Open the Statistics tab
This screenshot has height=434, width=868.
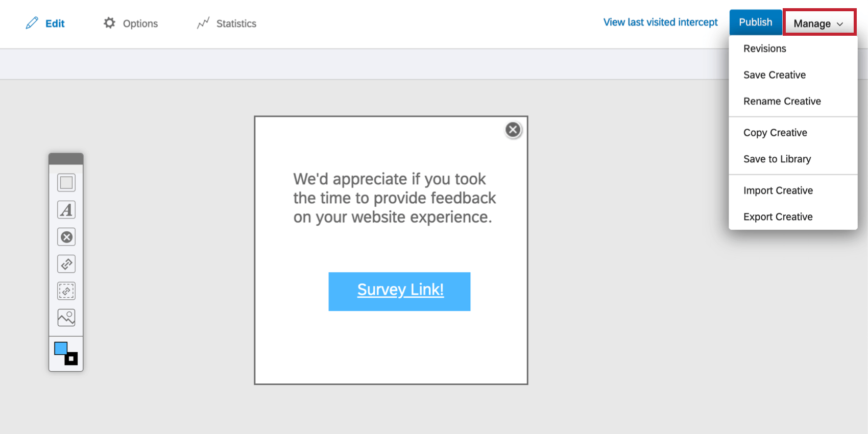(227, 23)
